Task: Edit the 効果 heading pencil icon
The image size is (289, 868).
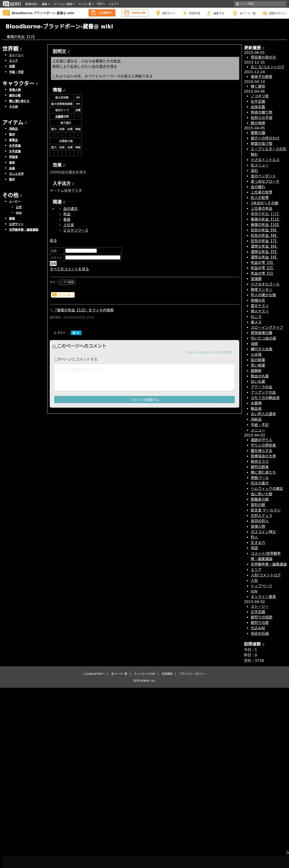Action: pyautogui.click(x=64, y=165)
